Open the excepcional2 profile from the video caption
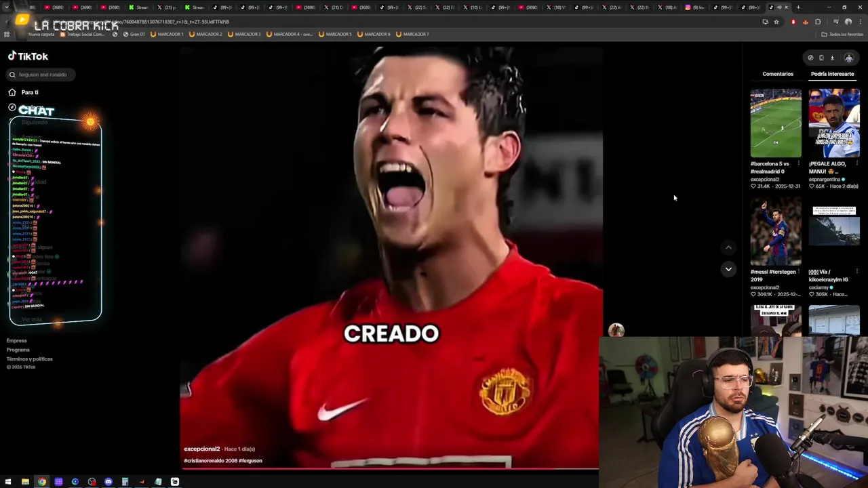 tap(201, 449)
